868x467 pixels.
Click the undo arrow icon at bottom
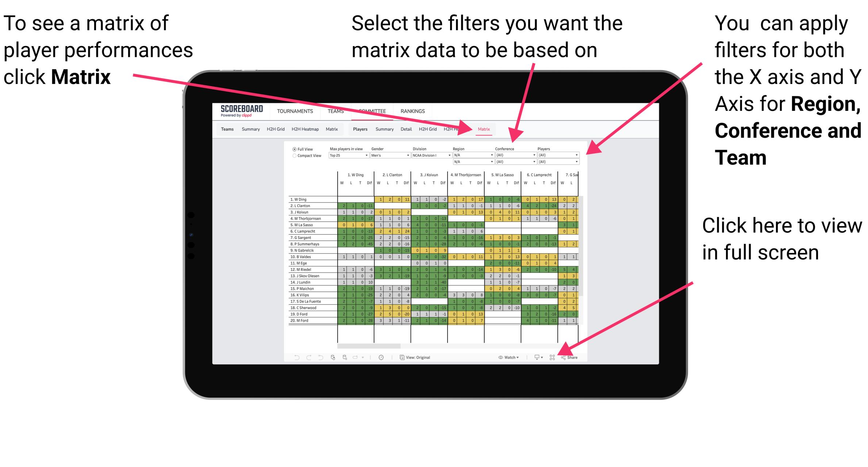[x=293, y=357]
